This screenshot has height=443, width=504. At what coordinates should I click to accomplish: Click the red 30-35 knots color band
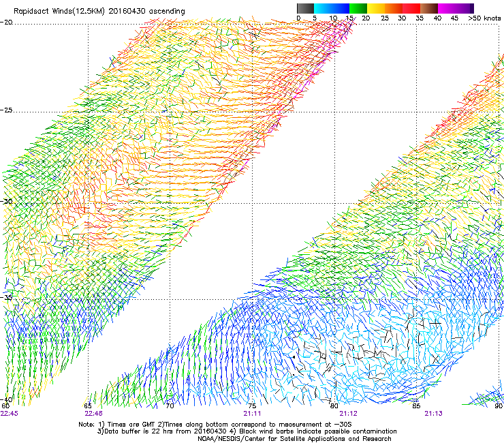(411, 8)
